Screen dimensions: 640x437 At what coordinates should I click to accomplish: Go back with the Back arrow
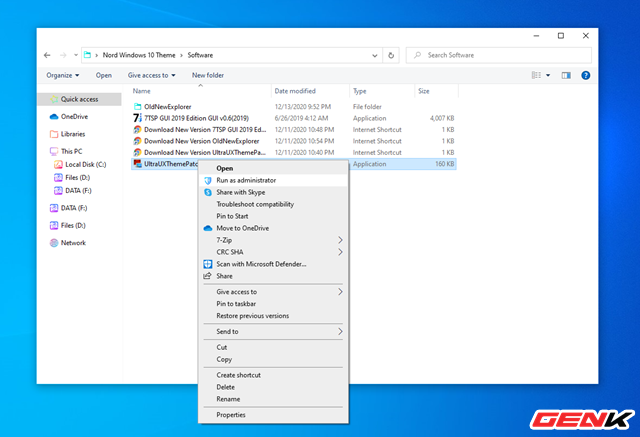(47, 55)
